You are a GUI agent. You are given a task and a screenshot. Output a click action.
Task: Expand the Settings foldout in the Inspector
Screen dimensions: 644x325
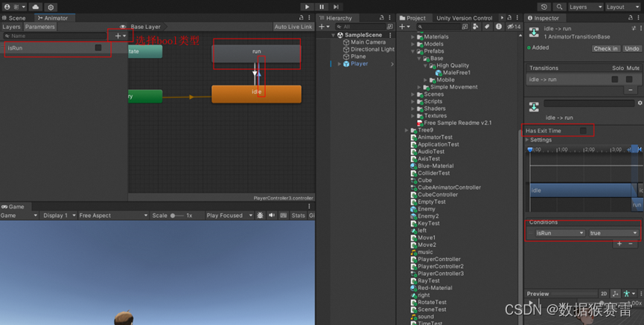(x=528, y=140)
